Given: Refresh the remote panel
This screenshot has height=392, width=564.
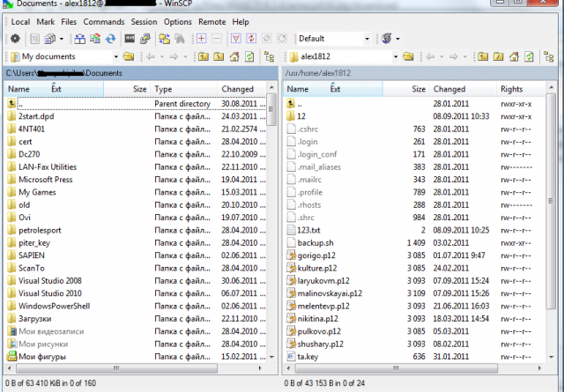Looking at the screenshot, I should (x=529, y=56).
